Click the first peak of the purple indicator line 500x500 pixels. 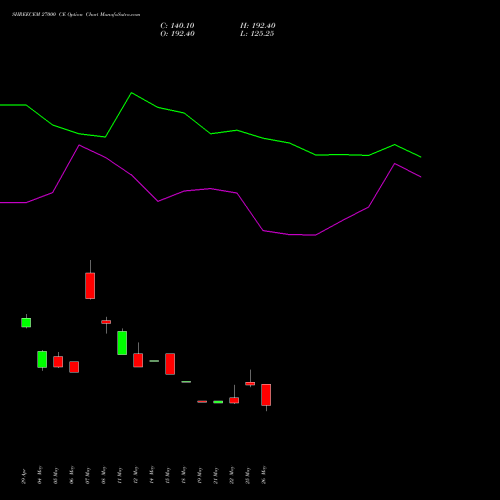[x=79, y=145]
